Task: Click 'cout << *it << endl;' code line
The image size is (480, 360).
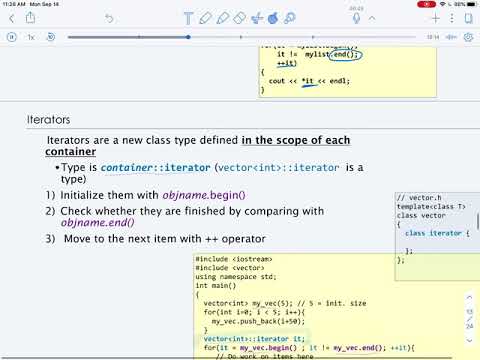Action: pos(309,81)
